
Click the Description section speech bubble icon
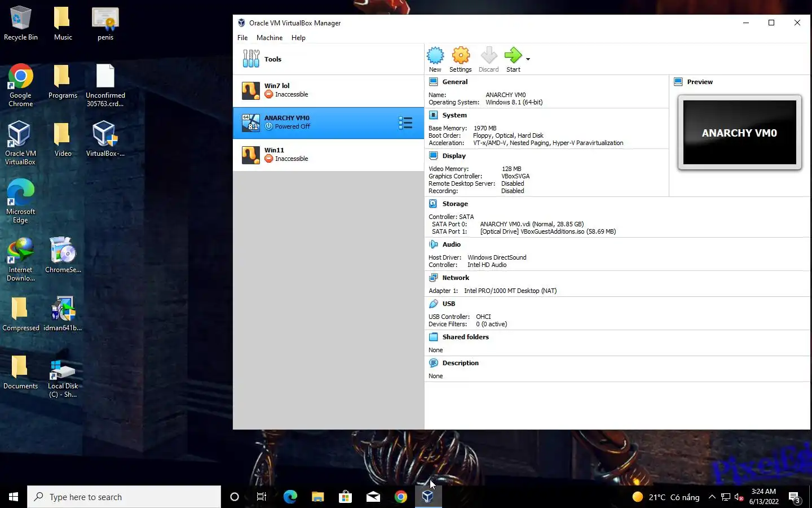click(434, 363)
